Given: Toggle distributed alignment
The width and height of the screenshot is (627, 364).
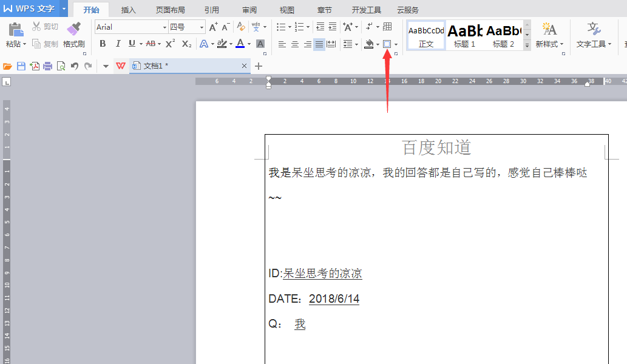Looking at the screenshot, I should (x=331, y=44).
